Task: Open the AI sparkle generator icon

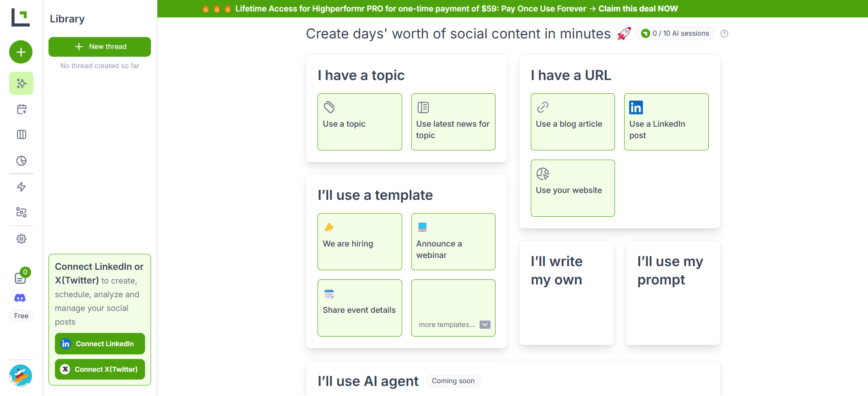Action: pyautogui.click(x=22, y=83)
